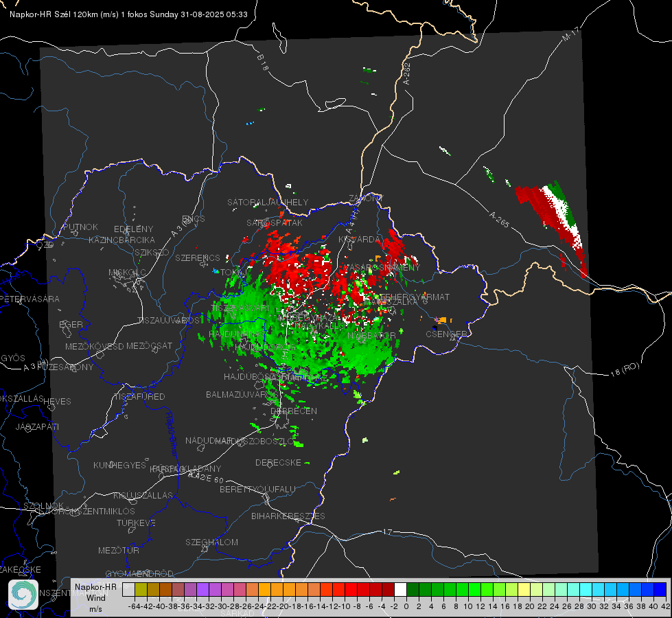This screenshot has width=672, height=618.
Task: Select the SÁTORALJAÚJHELY label
Action: click(x=268, y=202)
